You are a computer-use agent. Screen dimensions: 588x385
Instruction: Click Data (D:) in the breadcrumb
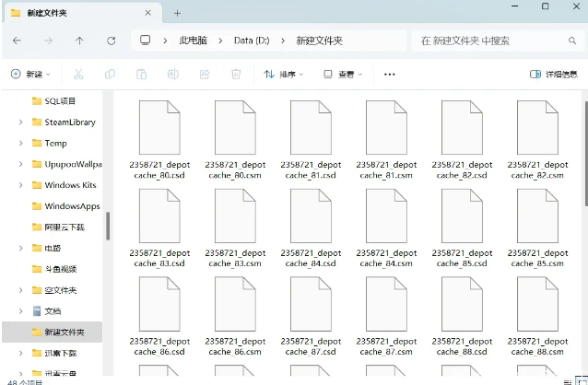click(252, 41)
